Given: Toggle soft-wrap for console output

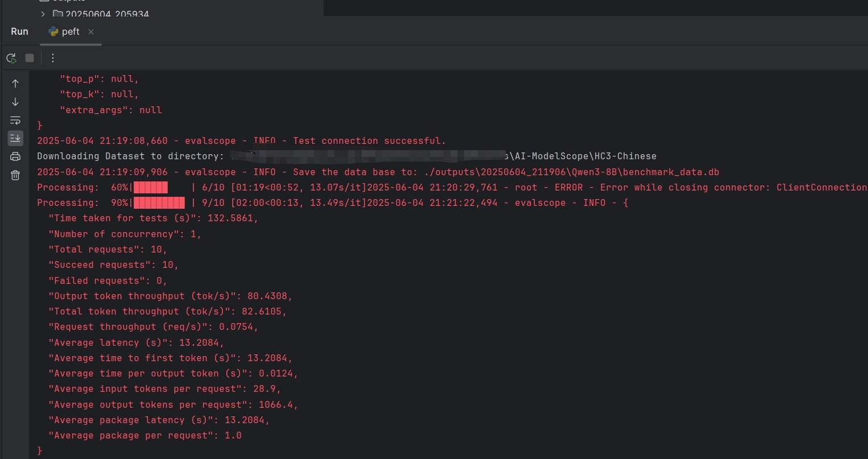Looking at the screenshot, I should (15, 120).
